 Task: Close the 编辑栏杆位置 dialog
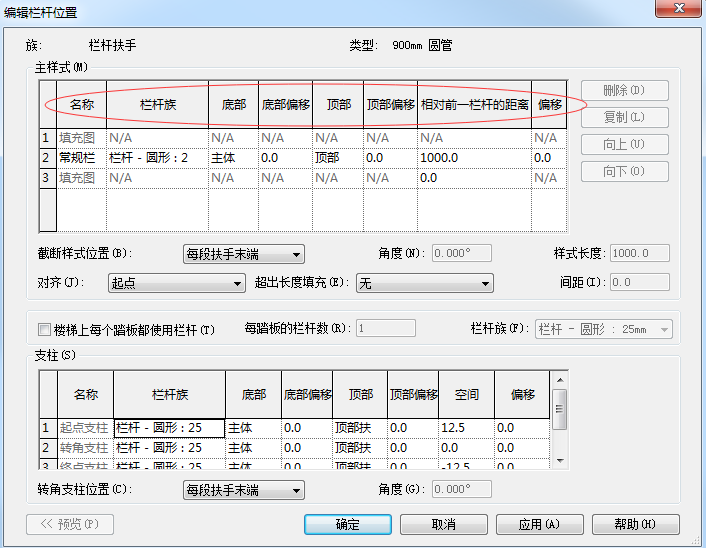[679, 8]
